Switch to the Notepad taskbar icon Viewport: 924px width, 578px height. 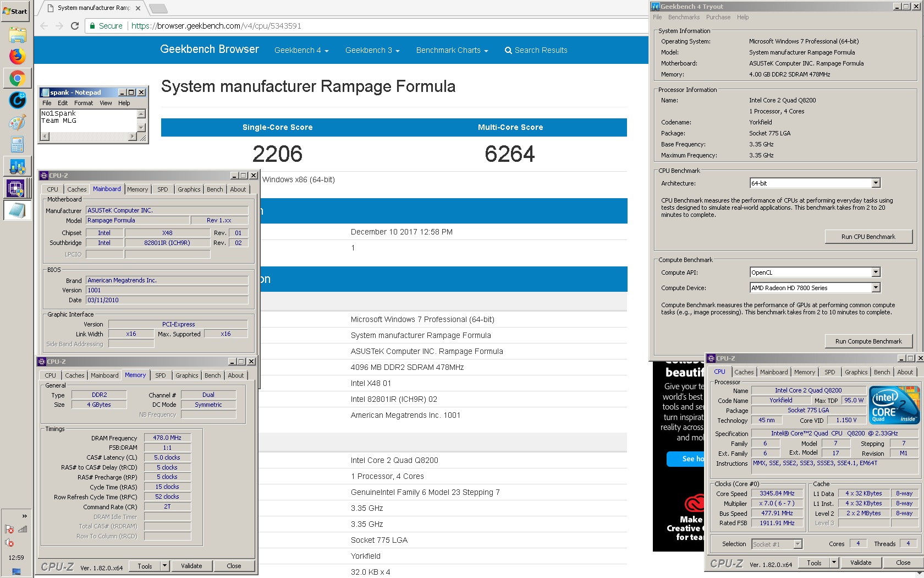[x=17, y=210]
